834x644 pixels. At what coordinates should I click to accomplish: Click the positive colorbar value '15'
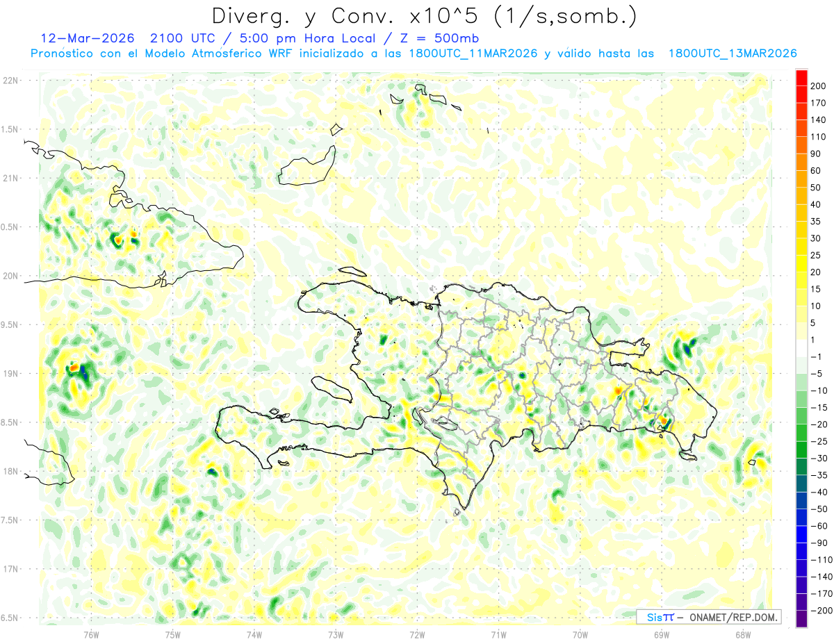click(816, 289)
